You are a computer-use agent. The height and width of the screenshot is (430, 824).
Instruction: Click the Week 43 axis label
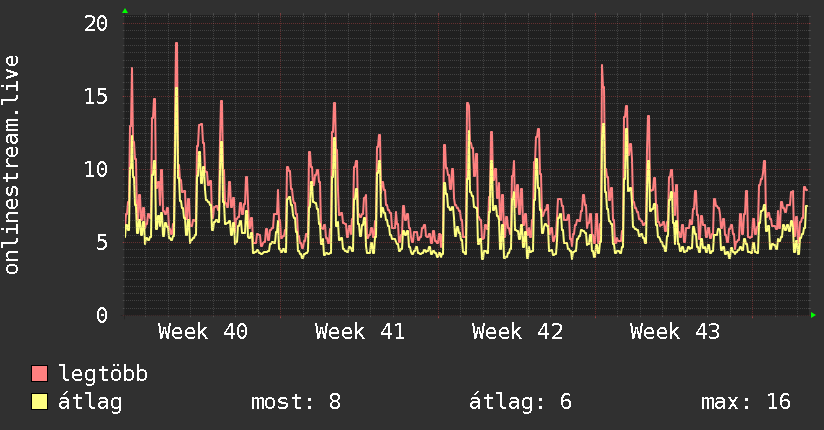point(675,332)
